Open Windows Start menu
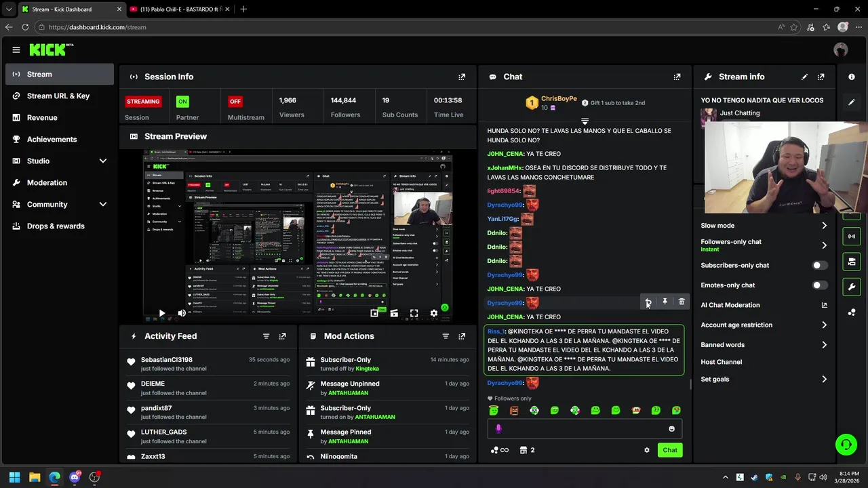868x488 pixels. 14,477
